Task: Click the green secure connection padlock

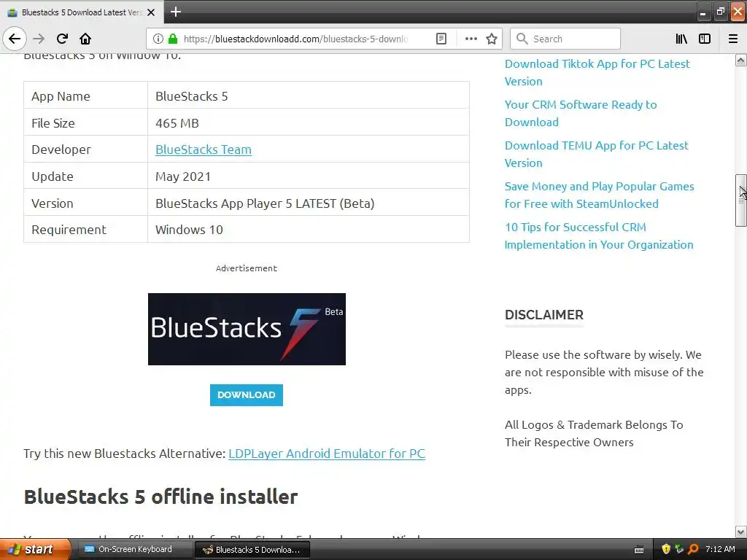Action: pos(173,39)
